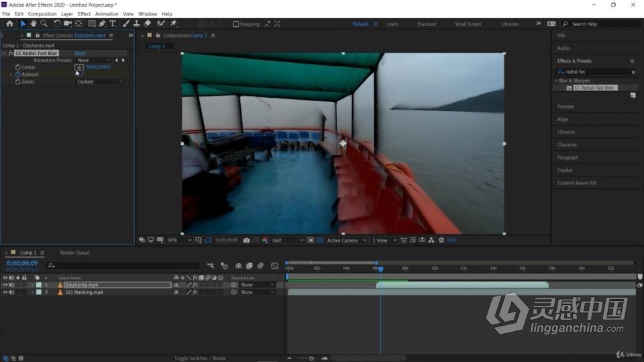Take a snapshot with camera icon
Image resolution: width=644 pixels, height=362 pixels.
point(246,240)
